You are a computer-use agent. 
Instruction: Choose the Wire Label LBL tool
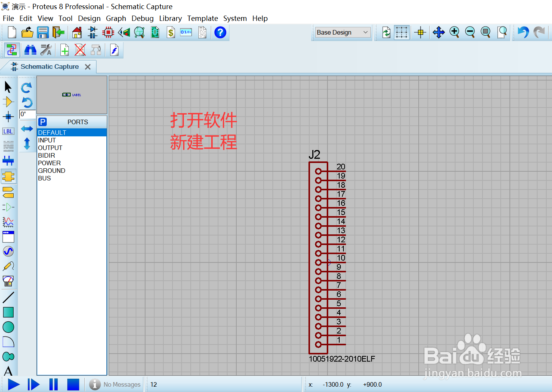[x=8, y=131]
